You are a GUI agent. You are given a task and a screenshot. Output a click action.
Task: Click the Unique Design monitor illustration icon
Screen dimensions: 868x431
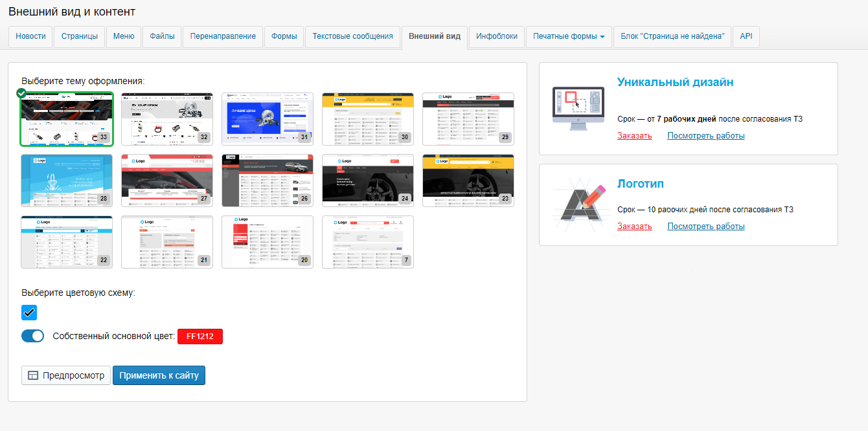click(578, 108)
